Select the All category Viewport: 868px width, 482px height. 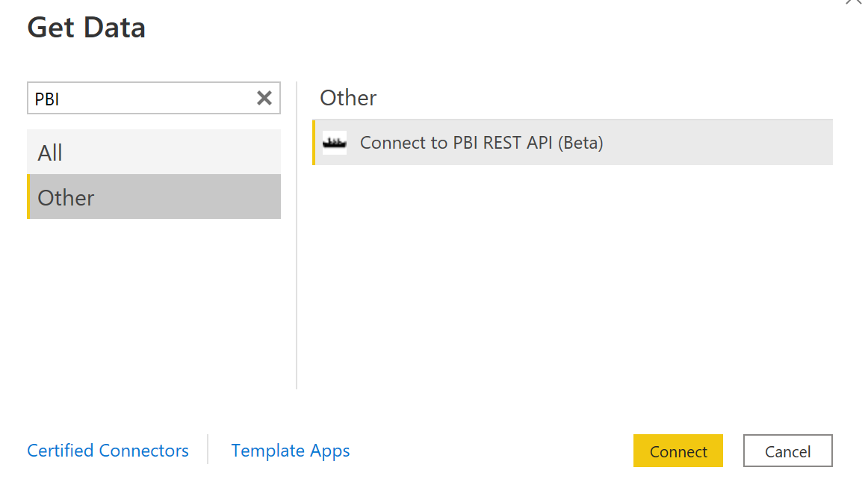[153, 152]
